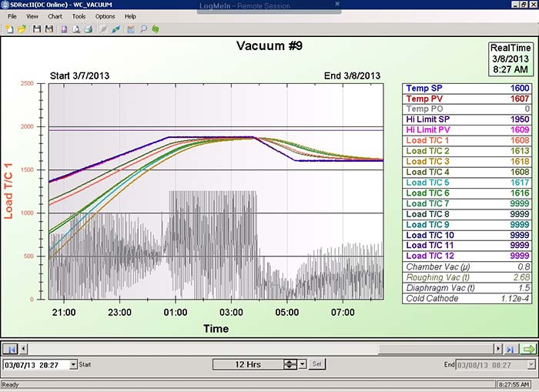539x392 pixels.
Task: Open the File menu
Action: pos(12,16)
